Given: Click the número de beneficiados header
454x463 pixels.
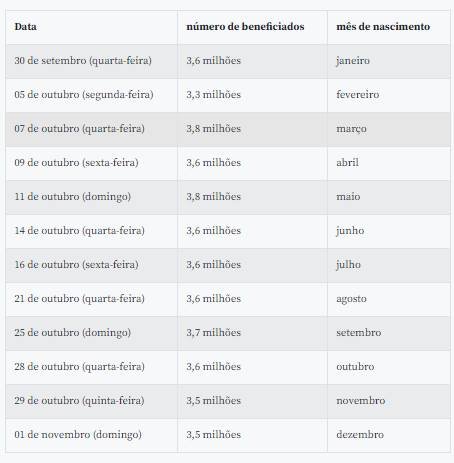Looking at the screenshot, I should [253, 27].
